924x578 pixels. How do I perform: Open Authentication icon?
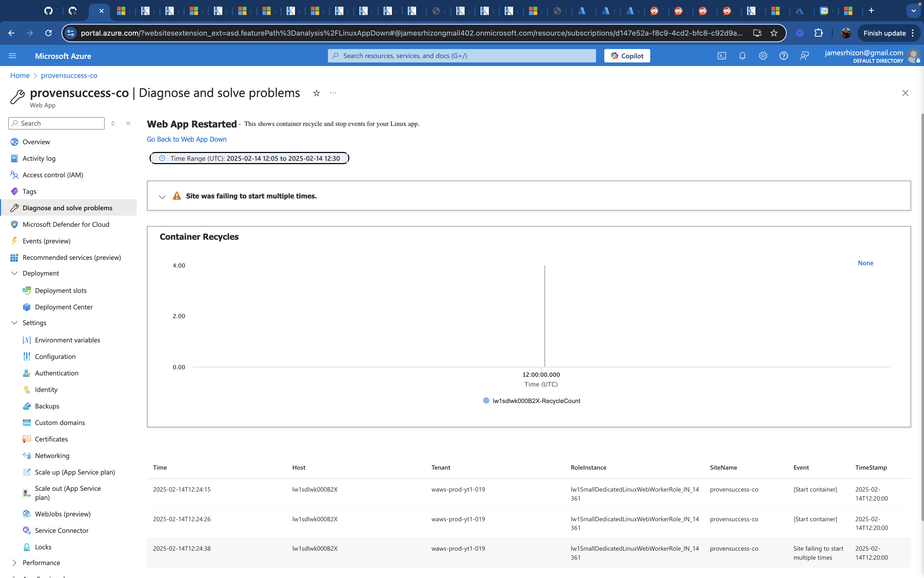point(27,373)
